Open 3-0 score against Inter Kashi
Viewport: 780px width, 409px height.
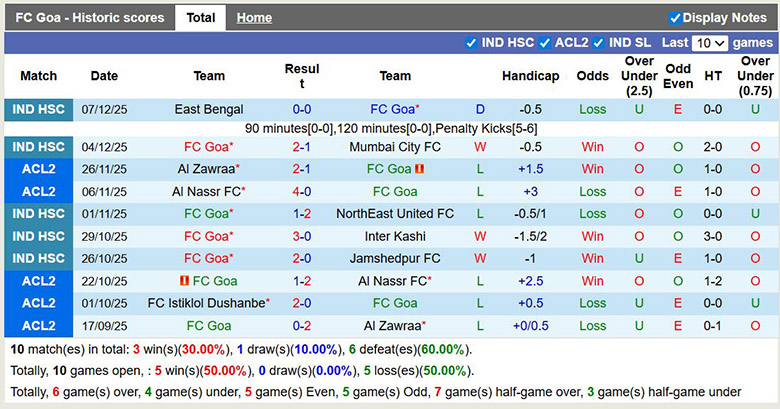(x=301, y=236)
